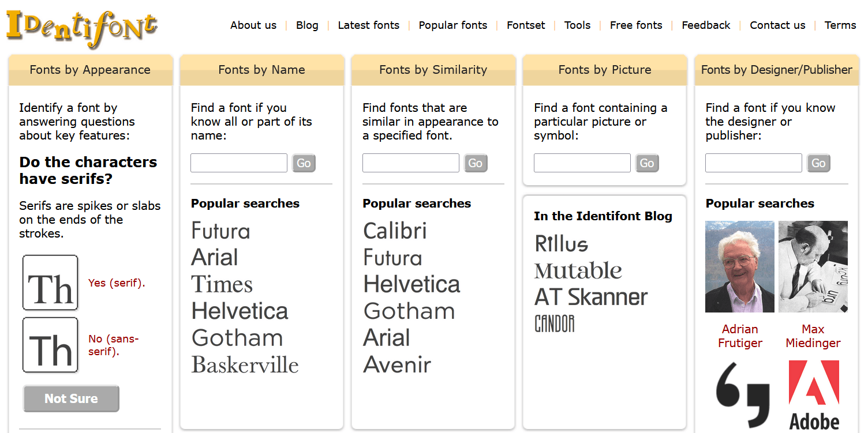Click the Adobe publisher logo

click(814, 396)
